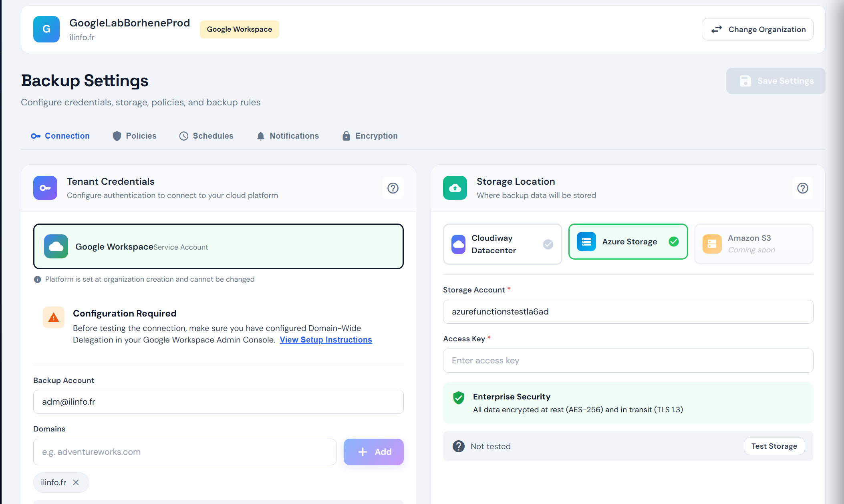This screenshot has height=504, width=844.
Task: Click the Amazon S3 Coming soon card
Action: 753,244
